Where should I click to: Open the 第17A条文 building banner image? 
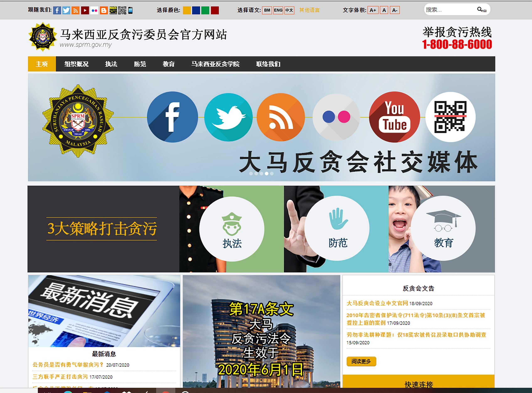tap(261, 331)
